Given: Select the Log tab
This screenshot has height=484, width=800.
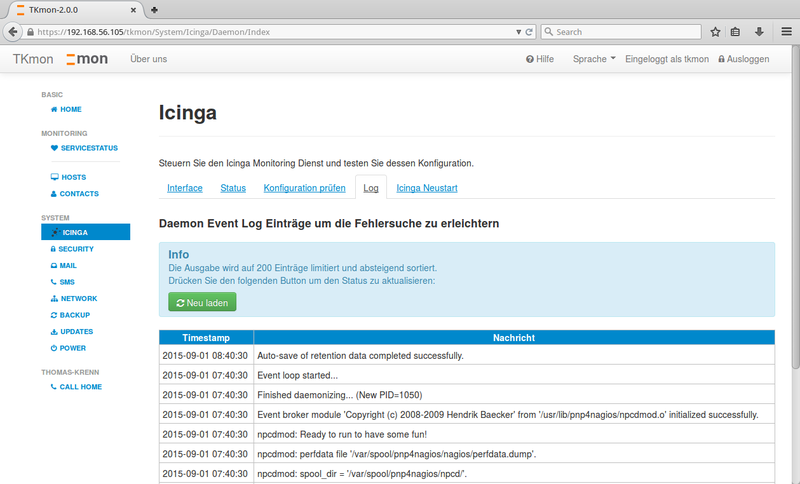Looking at the screenshot, I should (x=371, y=188).
